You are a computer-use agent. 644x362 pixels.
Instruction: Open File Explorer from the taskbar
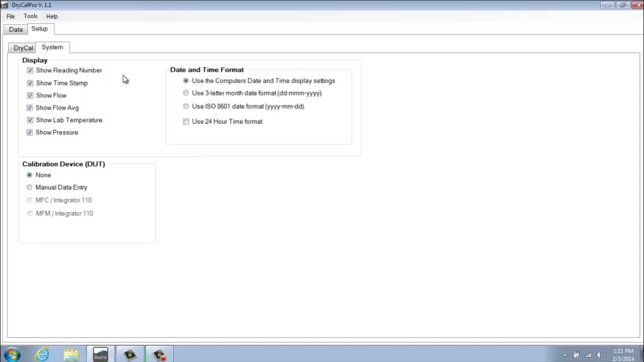71,354
